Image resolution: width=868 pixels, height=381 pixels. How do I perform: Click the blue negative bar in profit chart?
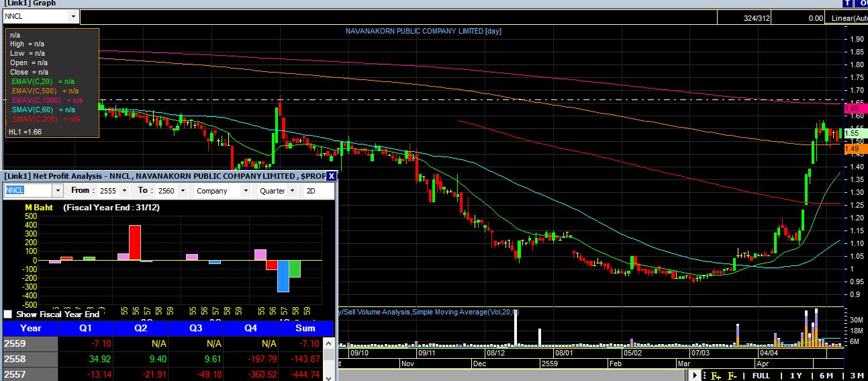click(283, 276)
